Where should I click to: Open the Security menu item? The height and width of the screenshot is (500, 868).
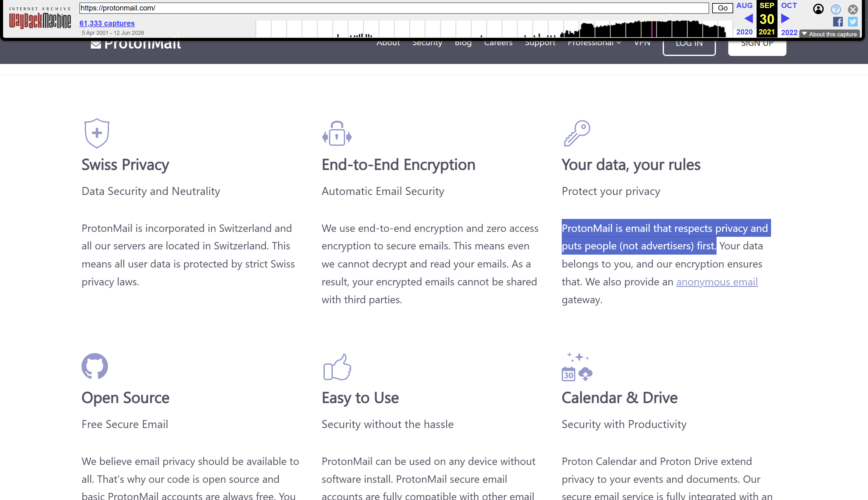pyautogui.click(x=427, y=43)
